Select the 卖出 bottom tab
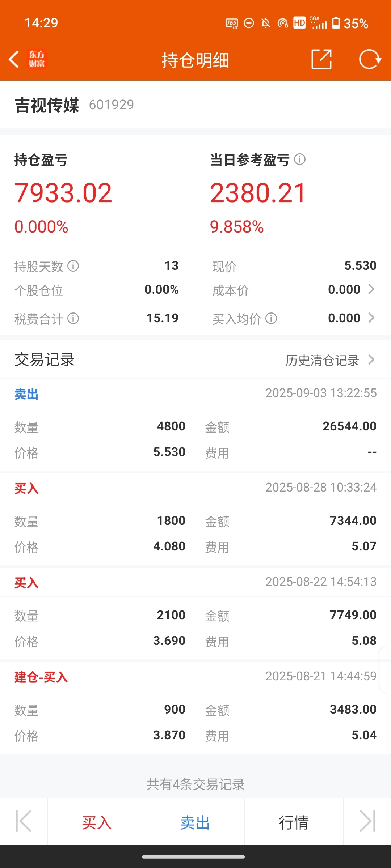 195,822
